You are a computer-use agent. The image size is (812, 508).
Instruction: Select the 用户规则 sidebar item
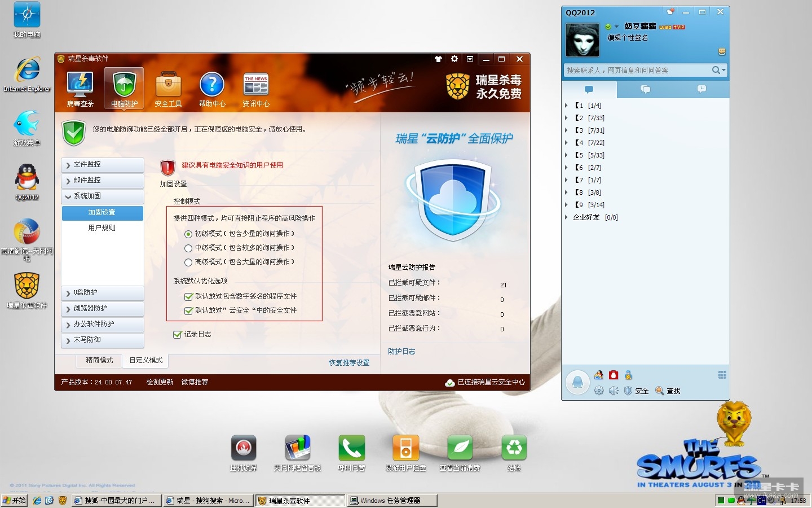(x=102, y=228)
